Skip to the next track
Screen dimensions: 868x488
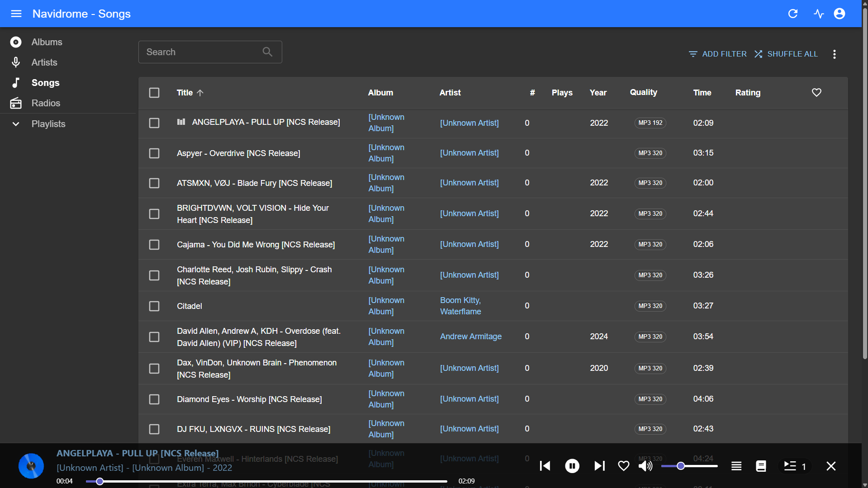pyautogui.click(x=599, y=466)
